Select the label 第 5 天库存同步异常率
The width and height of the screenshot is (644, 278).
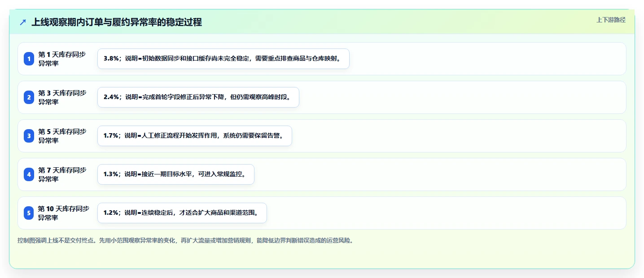click(x=62, y=136)
